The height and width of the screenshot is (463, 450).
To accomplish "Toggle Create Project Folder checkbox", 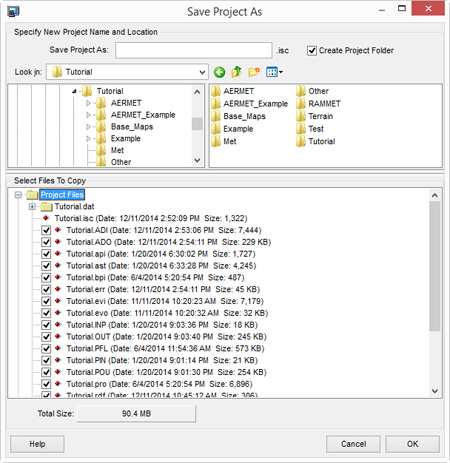I will click(312, 51).
